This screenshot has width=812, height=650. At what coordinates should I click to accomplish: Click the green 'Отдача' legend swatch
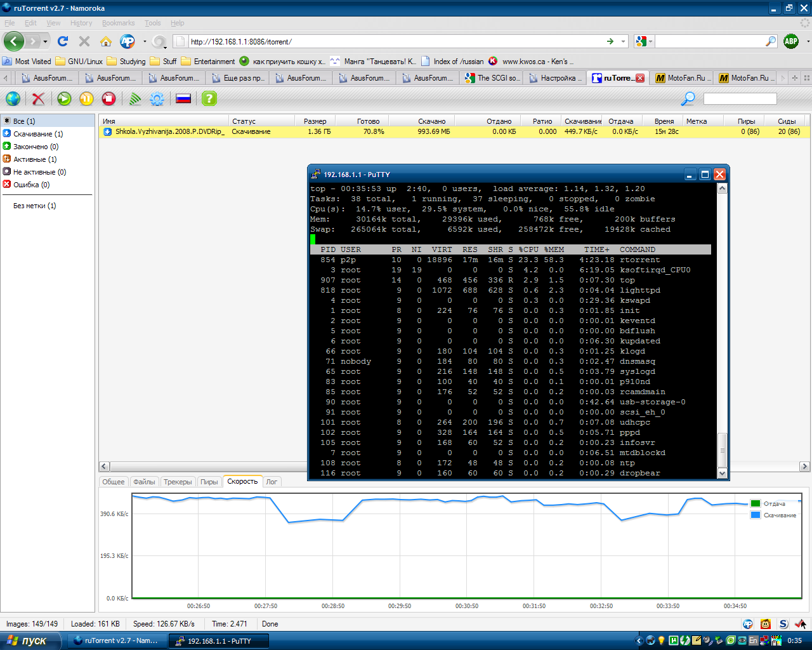[x=755, y=503]
